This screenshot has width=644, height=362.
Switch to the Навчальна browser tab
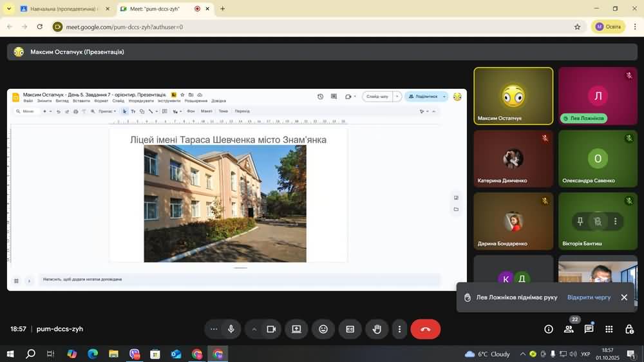click(x=60, y=9)
